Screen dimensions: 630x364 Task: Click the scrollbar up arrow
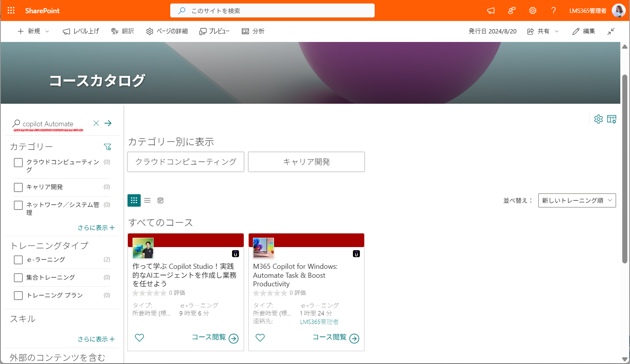point(625,47)
